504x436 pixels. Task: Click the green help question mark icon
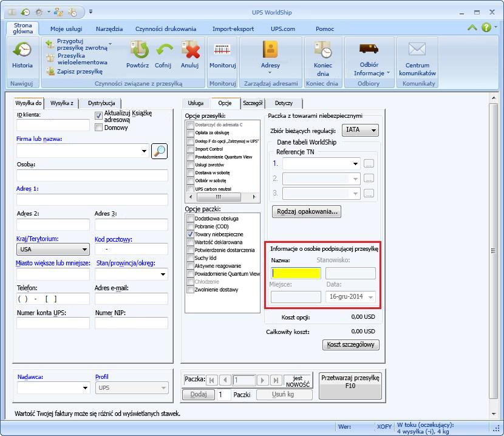coord(486,27)
